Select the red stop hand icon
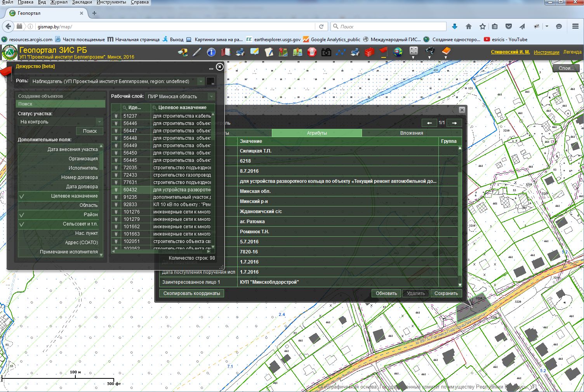This screenshot has width=584, height=392. (312, 52)
